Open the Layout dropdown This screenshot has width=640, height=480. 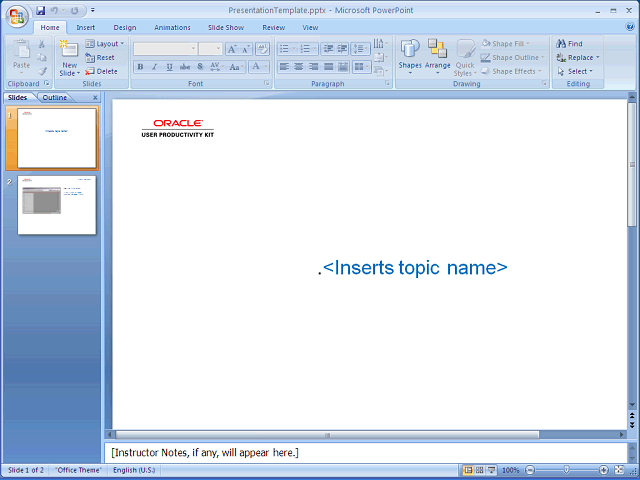(x=105, y=44)
